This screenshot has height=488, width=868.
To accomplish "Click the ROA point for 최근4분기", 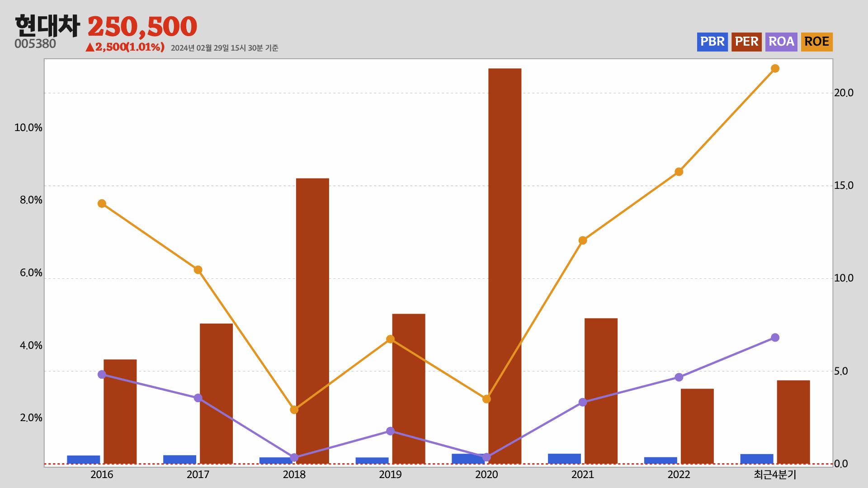I will [x=775, y=338].
